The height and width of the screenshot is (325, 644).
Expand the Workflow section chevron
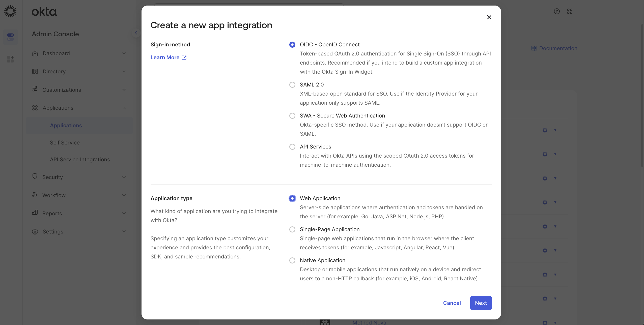[124, 195]
